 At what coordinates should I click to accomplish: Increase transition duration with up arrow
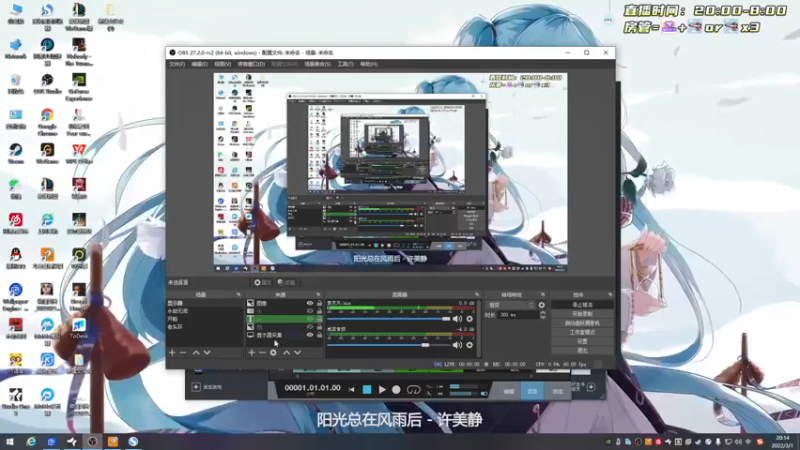542,313
